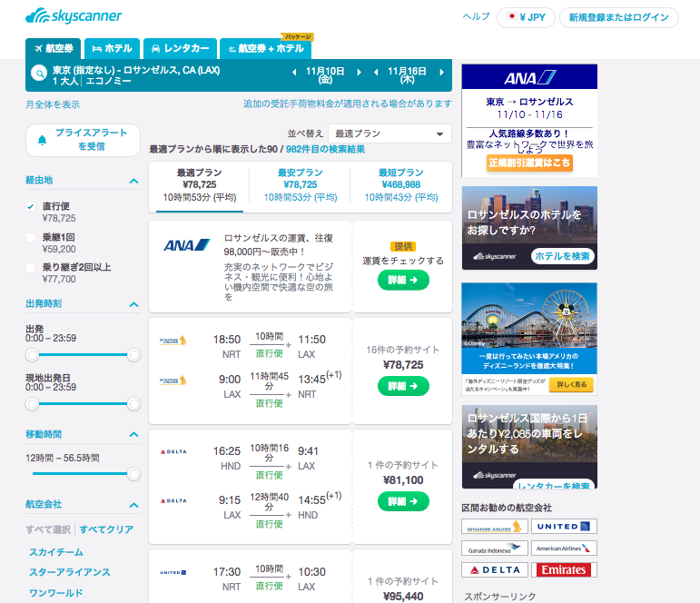Select Singapore Airlines in recommended airlines
This screenshot has height=603, width=700.
495,526
